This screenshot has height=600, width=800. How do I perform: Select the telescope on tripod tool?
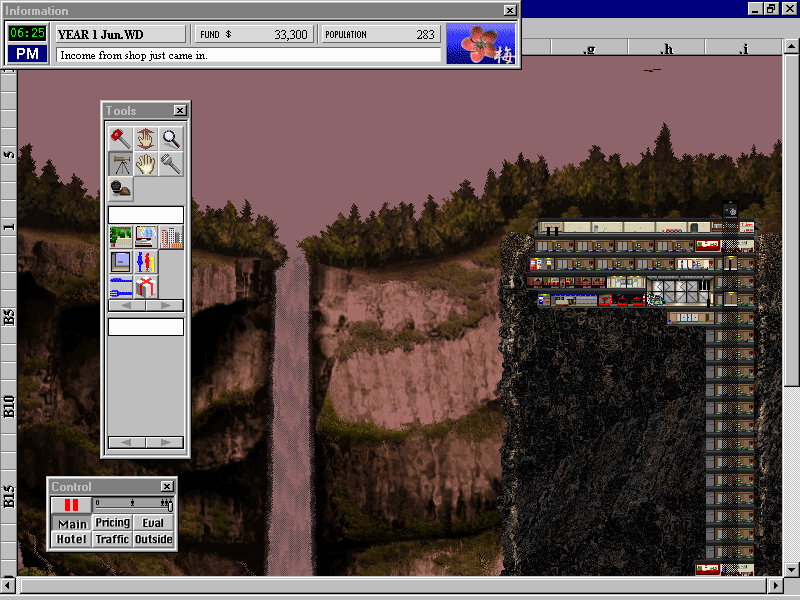click(x=120, y=164)
